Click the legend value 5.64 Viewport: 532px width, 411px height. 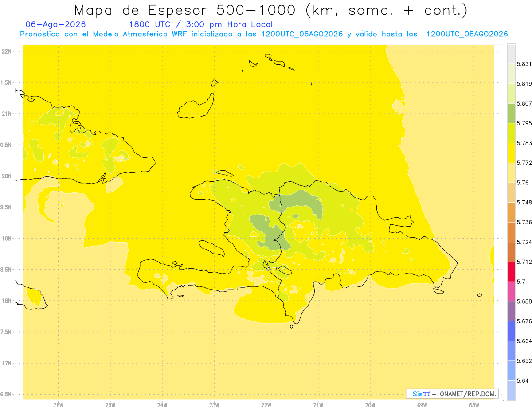click(523, 380)
